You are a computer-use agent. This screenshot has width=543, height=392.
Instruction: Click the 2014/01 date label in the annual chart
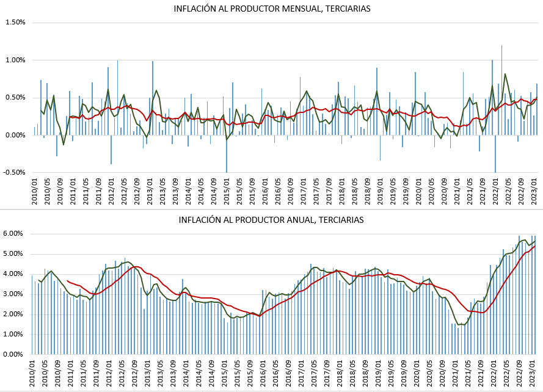(x=186, y=374)
